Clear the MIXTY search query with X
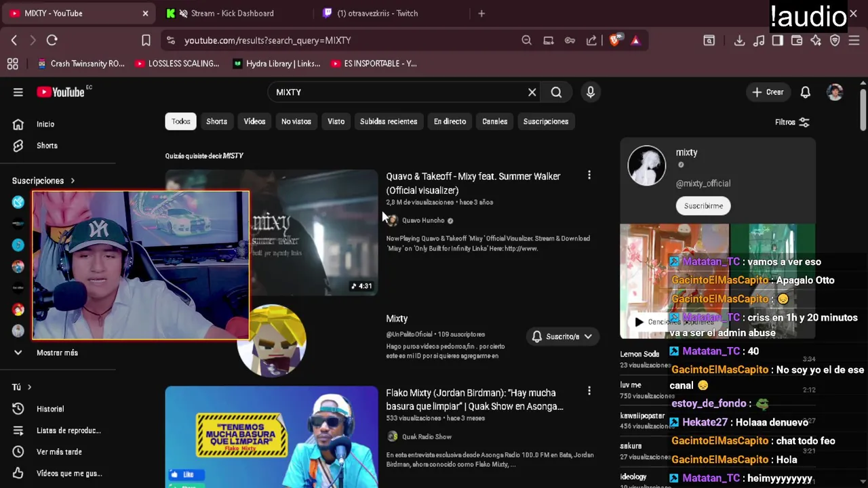Image resolution: width=868 pixels, height=488 pixels. 532,92
